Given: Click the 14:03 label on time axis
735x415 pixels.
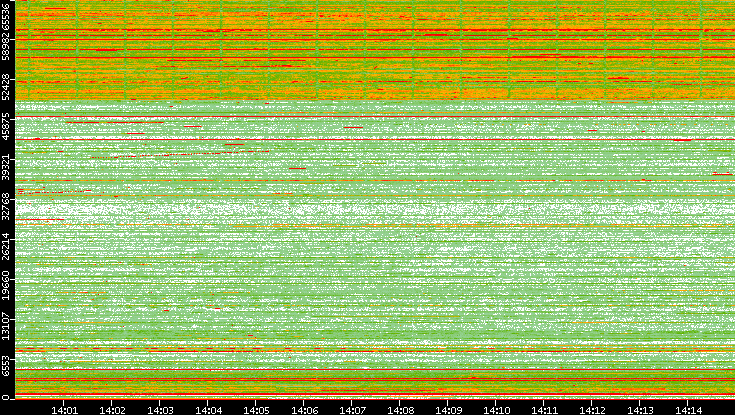Looking at the screenshot, I should coord(160,410).
